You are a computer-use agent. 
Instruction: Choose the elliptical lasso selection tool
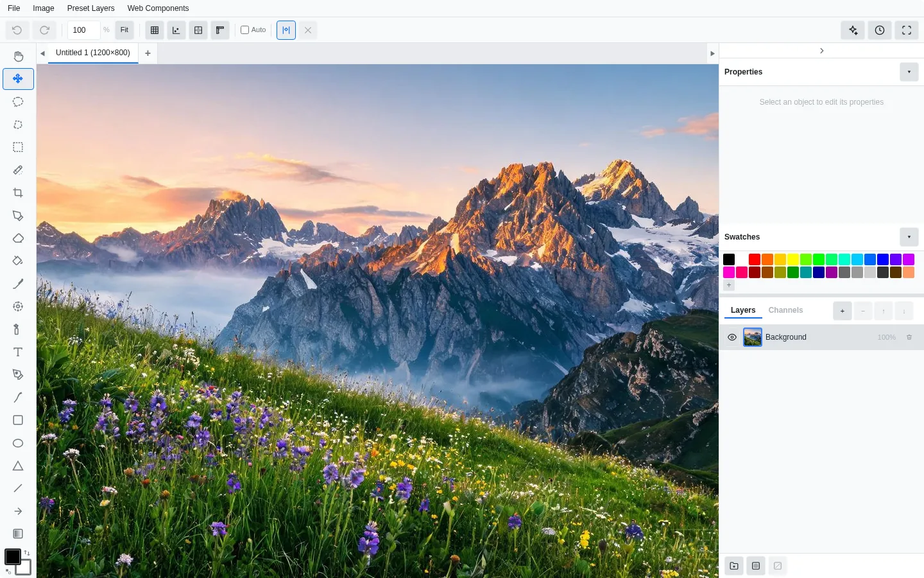tap(18, 102)
